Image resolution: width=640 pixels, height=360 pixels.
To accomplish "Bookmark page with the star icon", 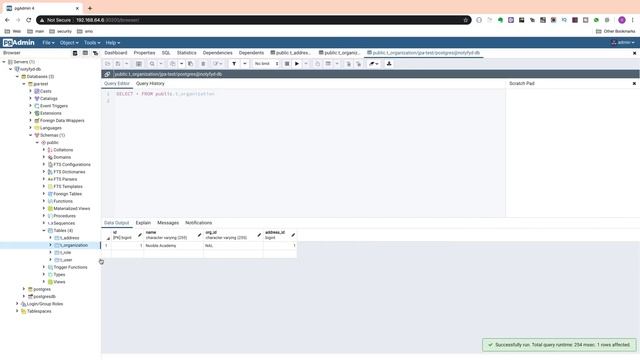I will click(x=465, y=20).
